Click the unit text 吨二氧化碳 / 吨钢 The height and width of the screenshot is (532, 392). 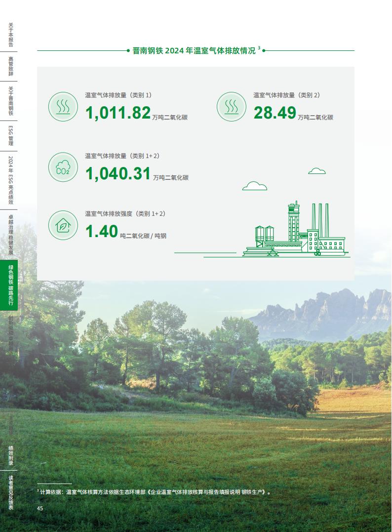pos(143,236)
